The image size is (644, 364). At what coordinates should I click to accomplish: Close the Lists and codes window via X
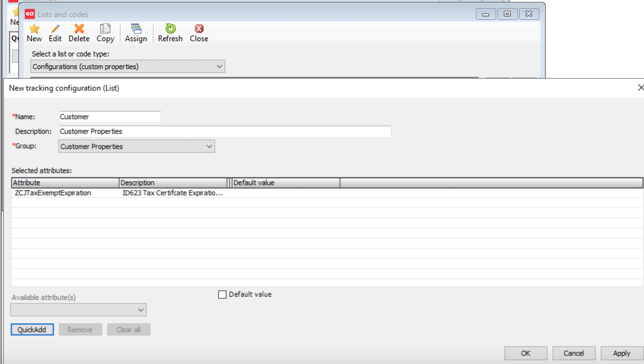point(529,14)
